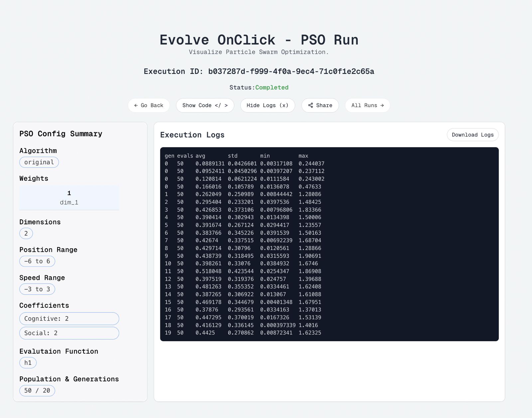Download the execution logs
The height and width of the screenshot is (418, 532).
(x=472, y=135)
